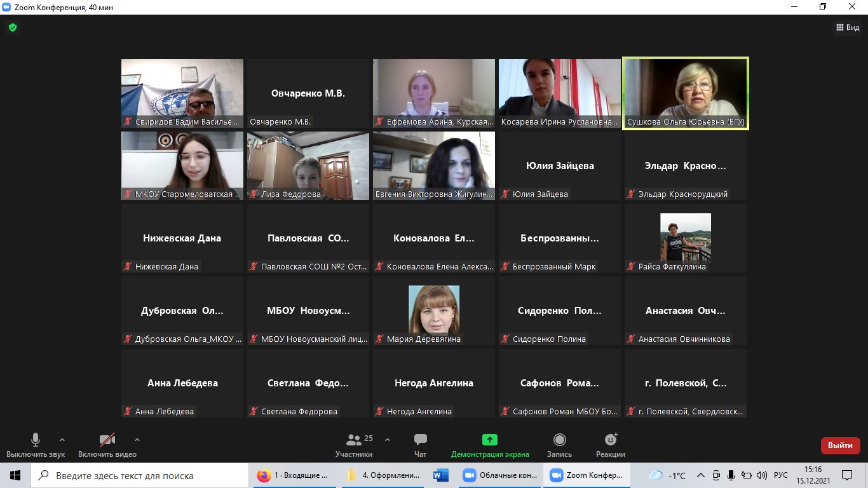Open Microsoft Word from the taskbar

440,475
